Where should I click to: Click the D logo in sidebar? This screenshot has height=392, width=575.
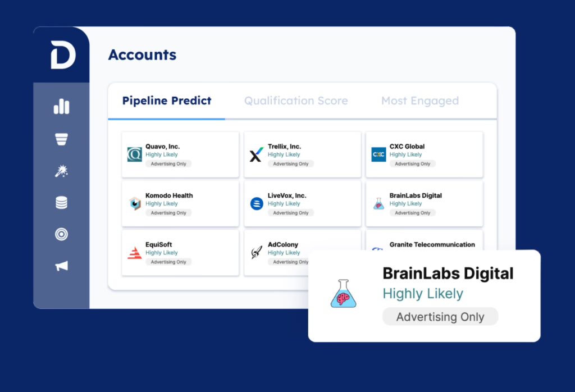point(62,55)
